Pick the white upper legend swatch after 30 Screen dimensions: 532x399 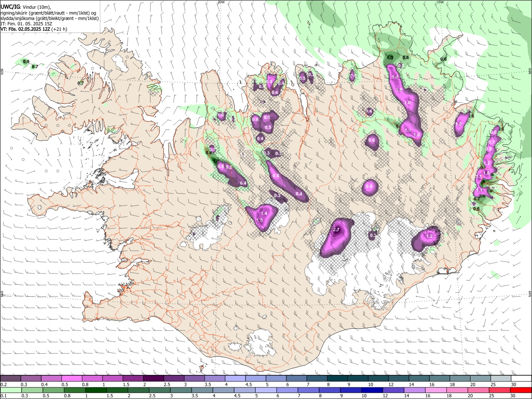pos(521,379)
